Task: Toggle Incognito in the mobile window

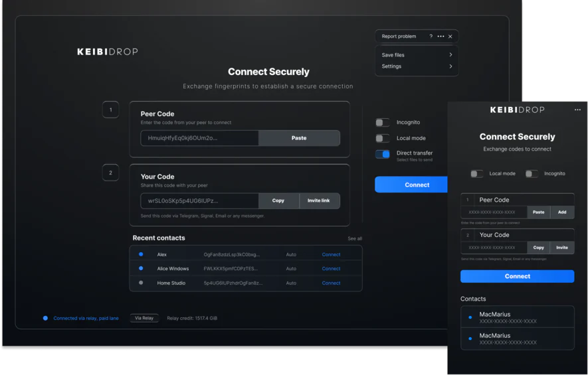Action: point(532,174)
